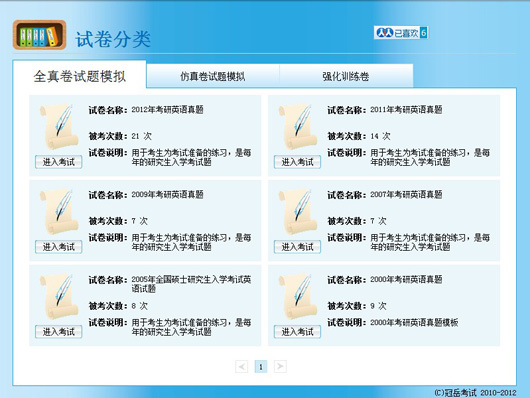This screenshot has width=530, height=398.
Task: Click the Renren 已喜欢 like badge
Action: coord(401,33)
